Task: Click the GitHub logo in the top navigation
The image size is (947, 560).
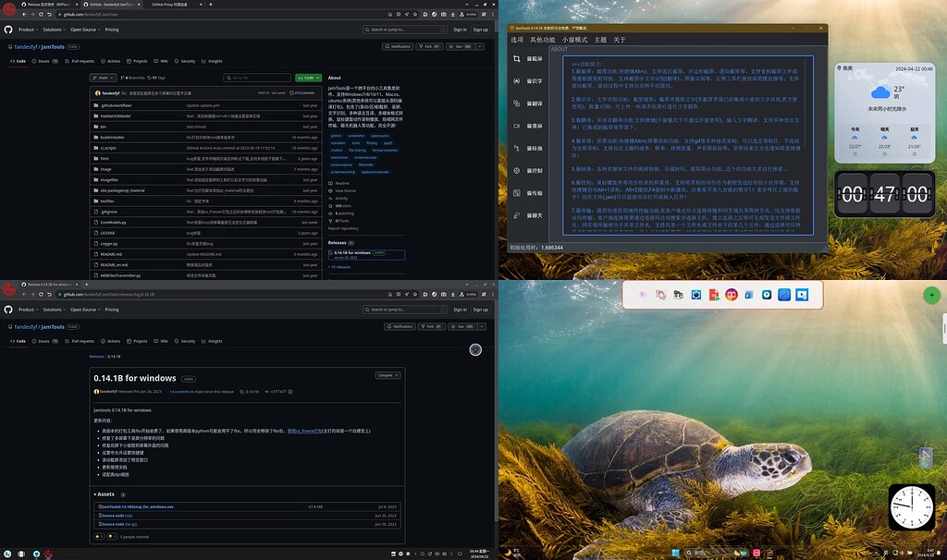Action: [9, 29]
